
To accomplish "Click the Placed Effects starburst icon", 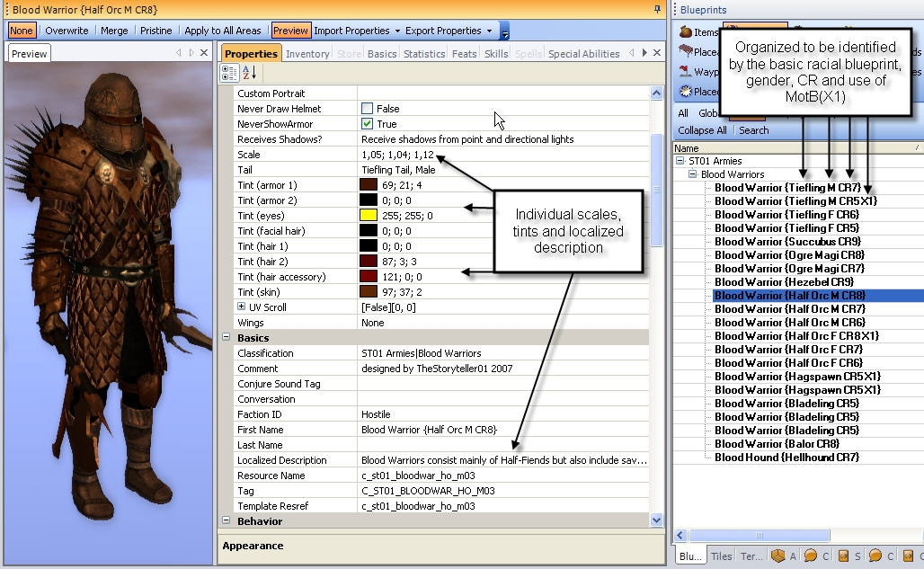I will (x=686, y=91).
